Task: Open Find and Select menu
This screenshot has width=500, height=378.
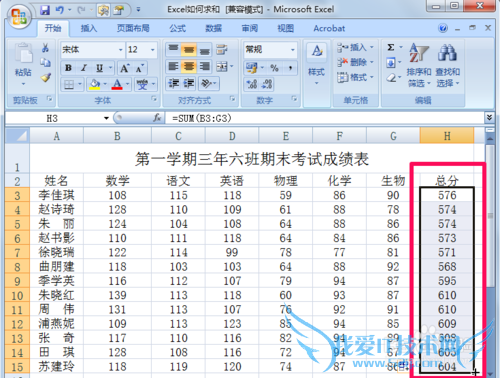Action: [448, 65]
